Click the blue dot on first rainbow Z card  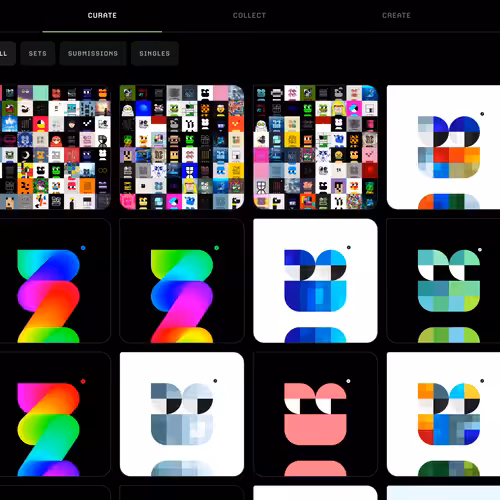(83, 248)
